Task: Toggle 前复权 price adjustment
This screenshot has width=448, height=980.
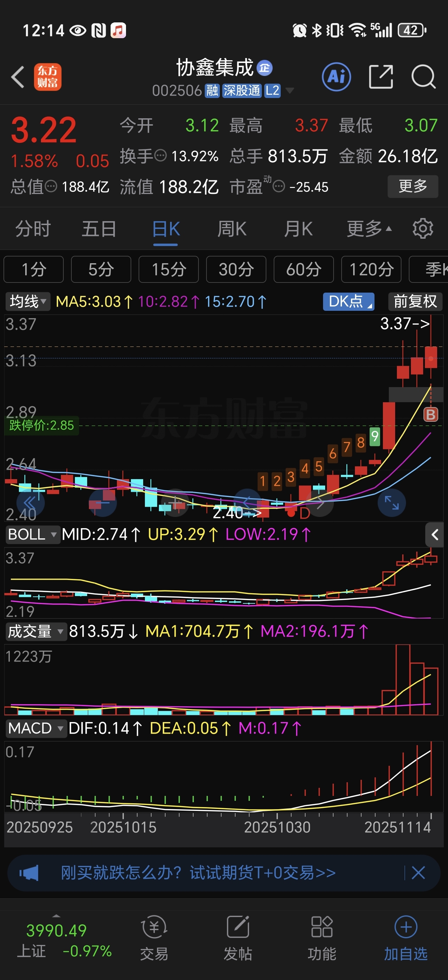Action: 415,301
